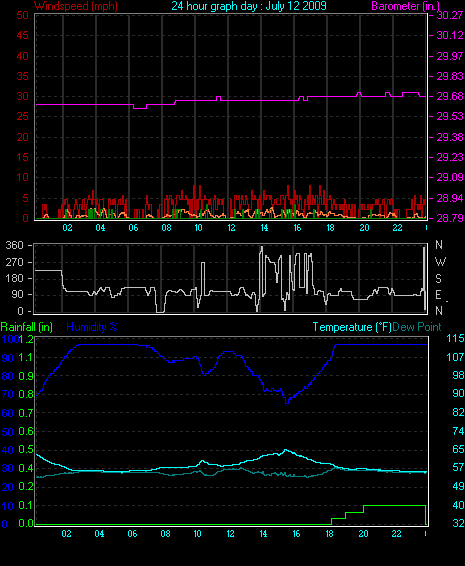Screen dimensions: 465x566
Task: Click the 115 temperature scale value
Action: pos(455,338)
